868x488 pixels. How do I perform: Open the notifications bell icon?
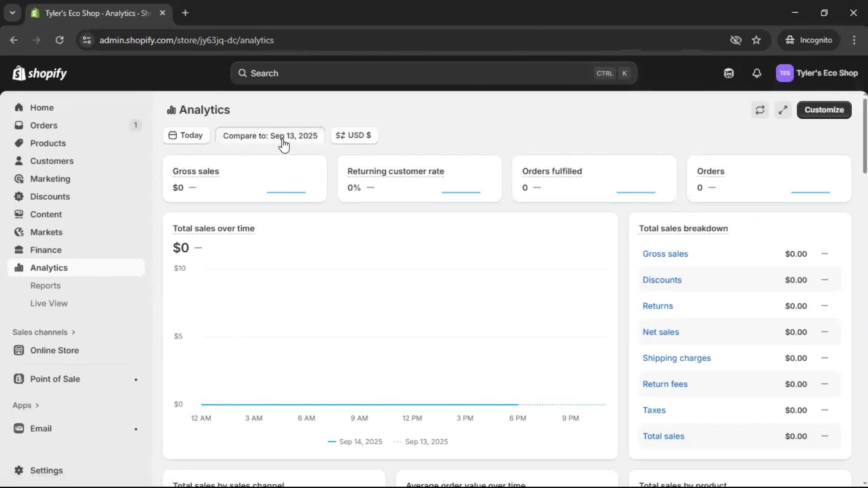[757, 73]
